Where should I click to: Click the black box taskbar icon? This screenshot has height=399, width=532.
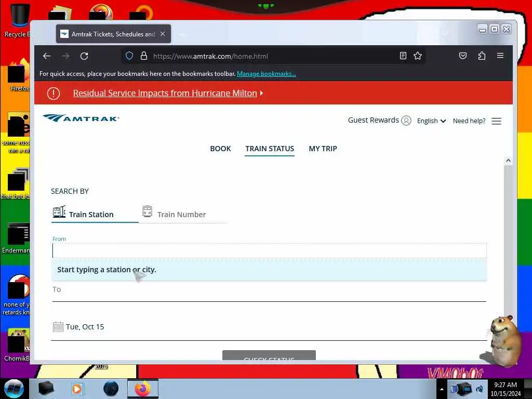pyautogui.click(x=46, y=389)
